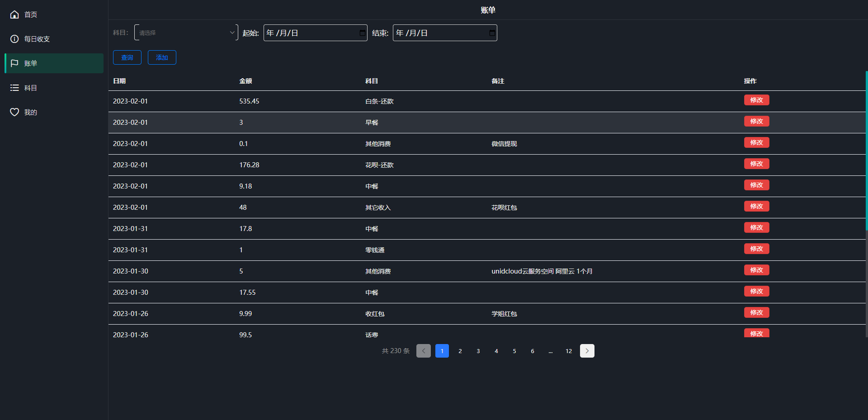Screen dimensions: 868x420
Task: Click the flag icon for 账单
Action: [x=14, y=63]
